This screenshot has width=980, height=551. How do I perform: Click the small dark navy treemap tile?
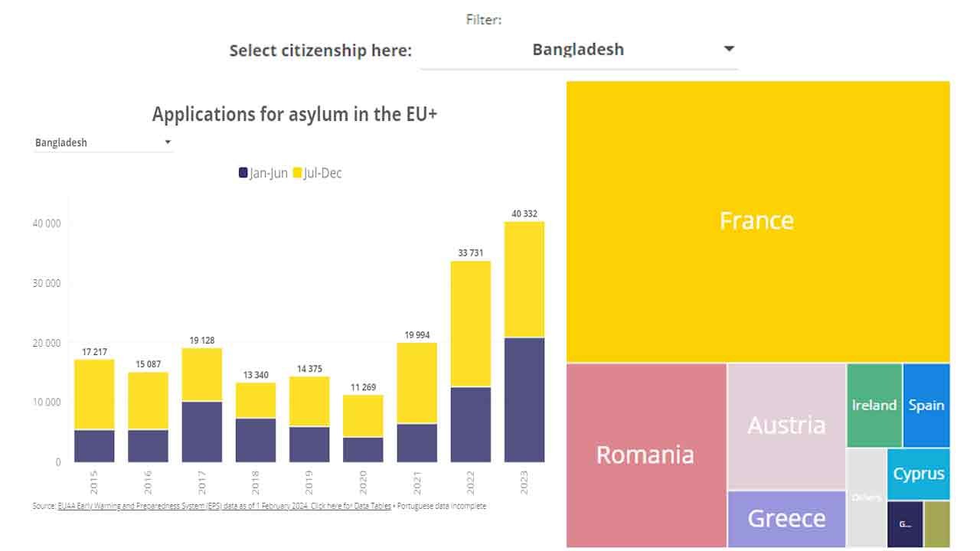point(905,524)
